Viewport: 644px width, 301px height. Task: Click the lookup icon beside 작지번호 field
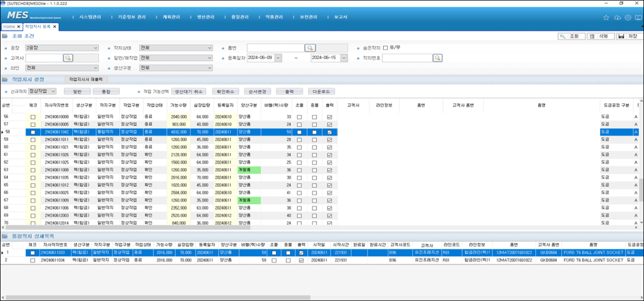437,58
